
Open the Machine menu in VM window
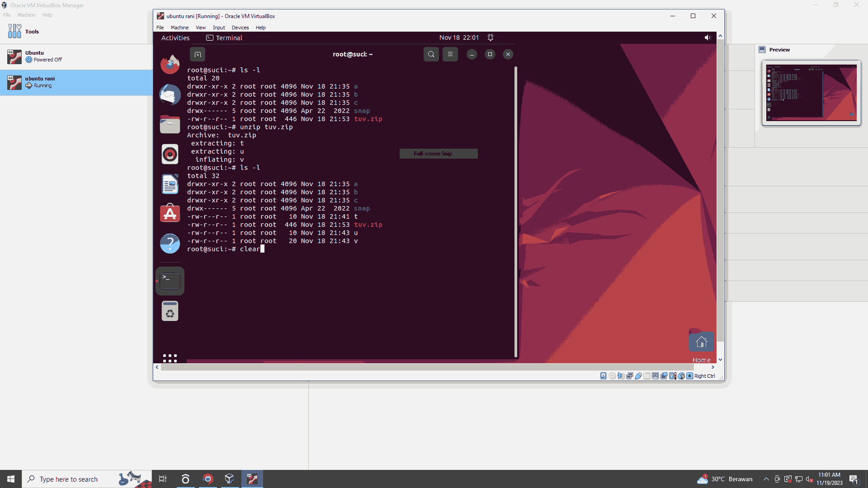tap(179, 28)
